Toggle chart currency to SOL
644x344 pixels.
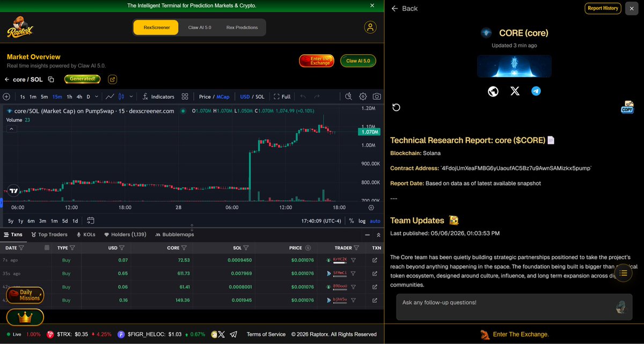(260, 97)
